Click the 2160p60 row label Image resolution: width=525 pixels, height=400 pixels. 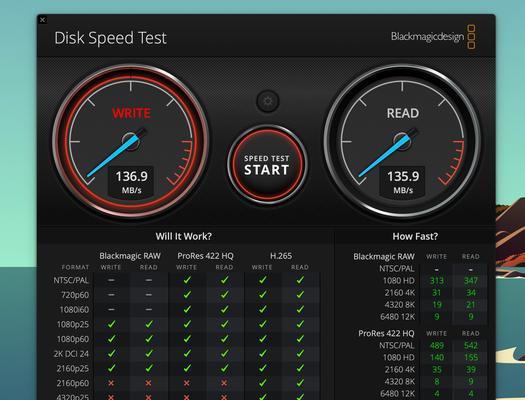pyautogui.click(x=73, y=383)
